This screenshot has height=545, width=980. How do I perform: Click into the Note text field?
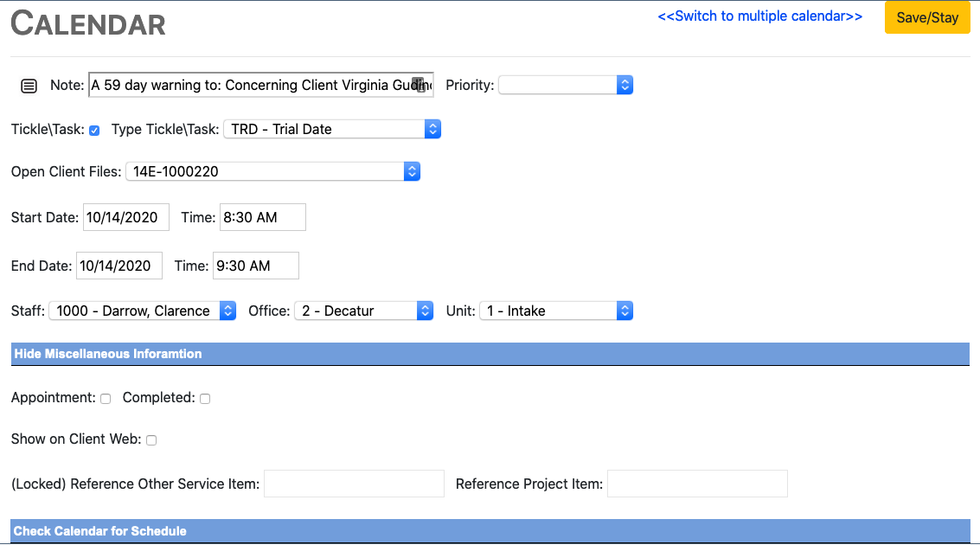pyautogui.click(x=251, y=85)
